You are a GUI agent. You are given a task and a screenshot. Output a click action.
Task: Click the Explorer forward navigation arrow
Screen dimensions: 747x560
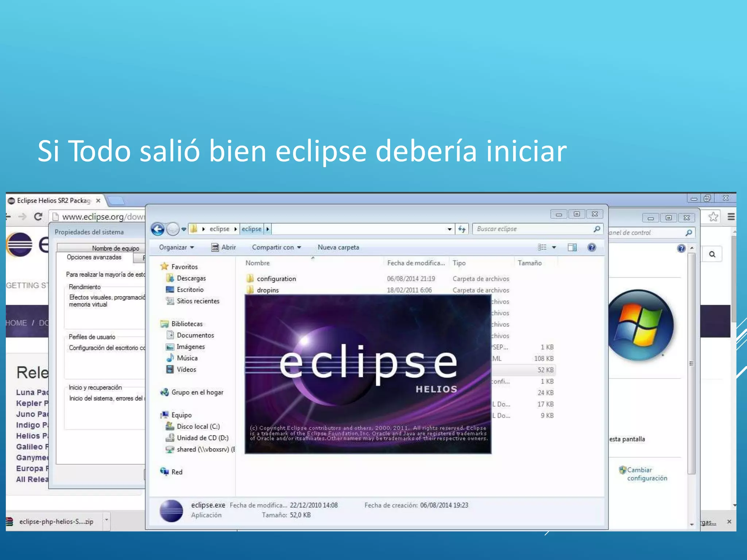point(173,229)
